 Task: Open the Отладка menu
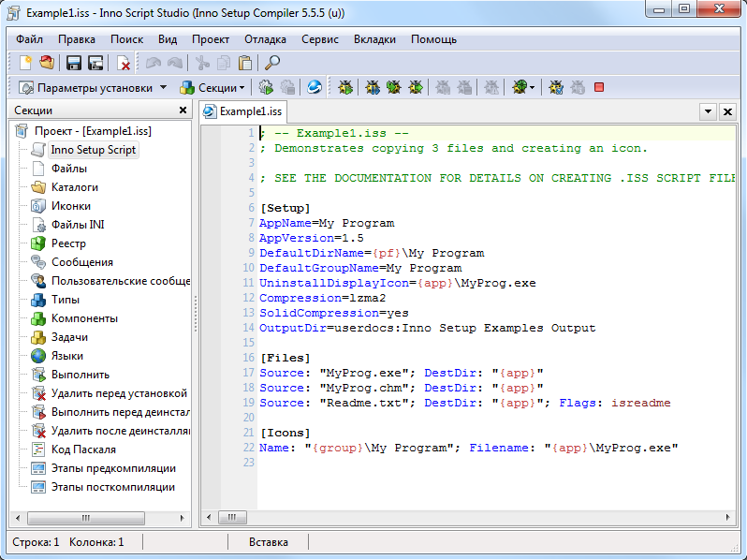(265, 39)
